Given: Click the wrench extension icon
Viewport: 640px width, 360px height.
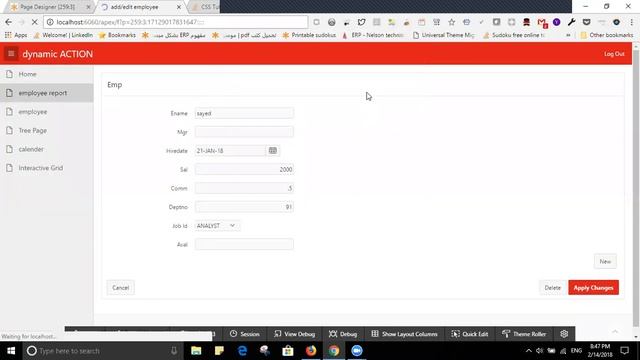Looking at the screenshot, I should click(571, 22).
